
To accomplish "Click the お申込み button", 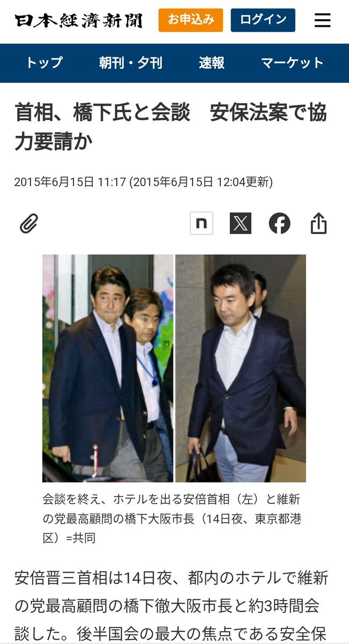I will tap(191, 20).
